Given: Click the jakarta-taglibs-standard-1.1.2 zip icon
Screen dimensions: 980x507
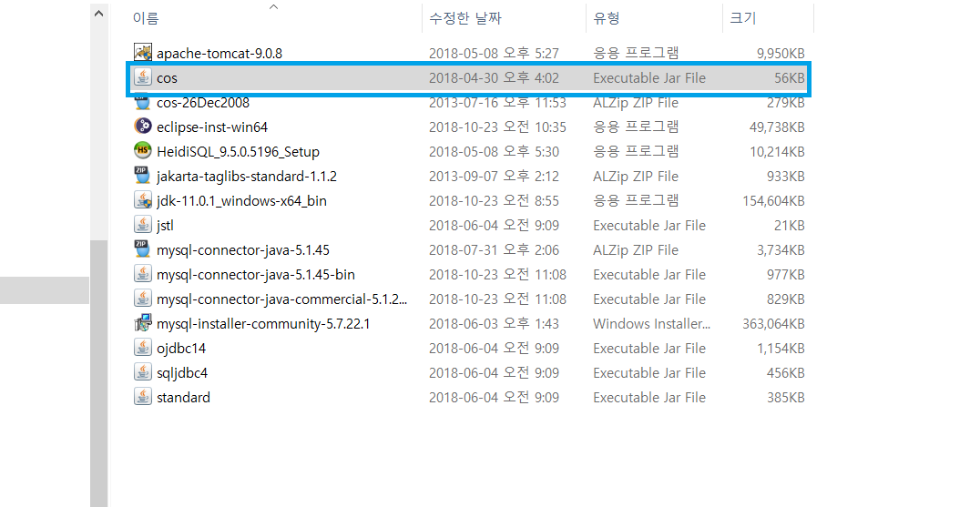Looking at the screenshot, I should click(142, 176).
